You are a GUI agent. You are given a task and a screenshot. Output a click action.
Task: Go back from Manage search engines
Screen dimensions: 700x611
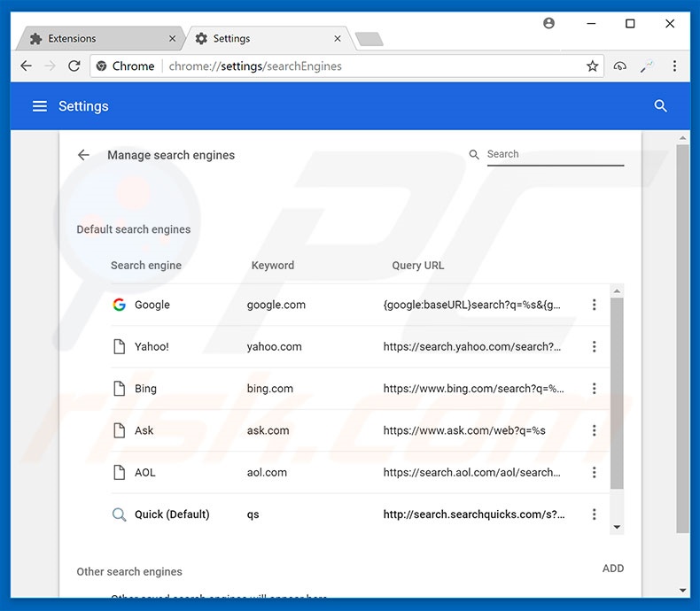83,155
